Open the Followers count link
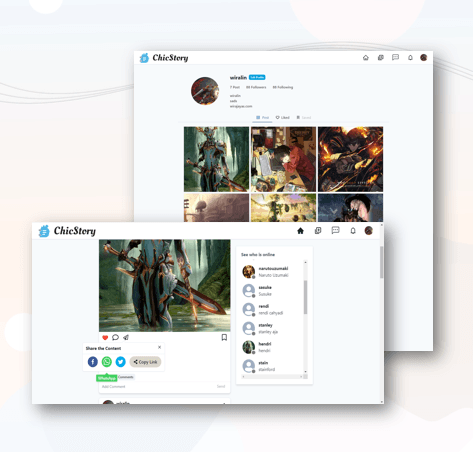473x452 pixels. pos(256,87)
